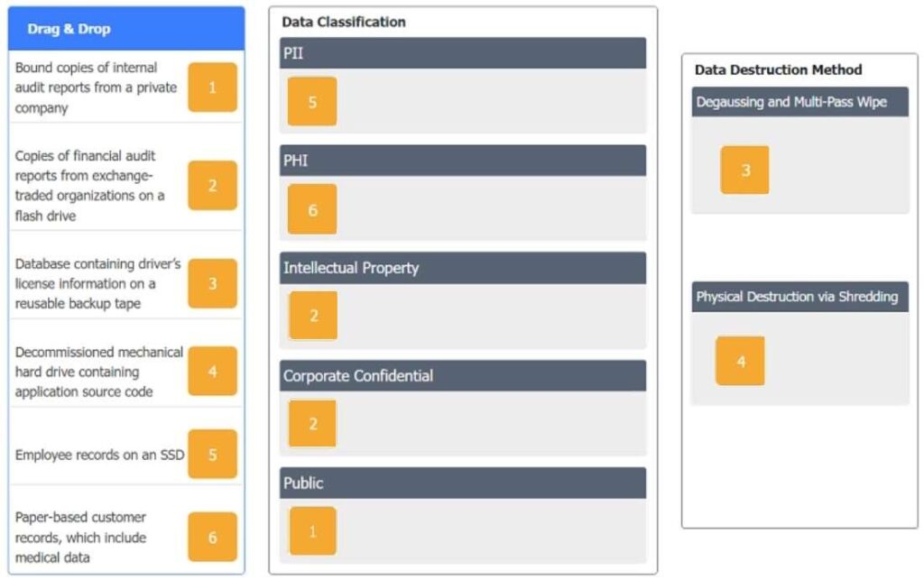Select the Physical Destruction via Shredding header
924x580 pixels.
tap(799, 297)
